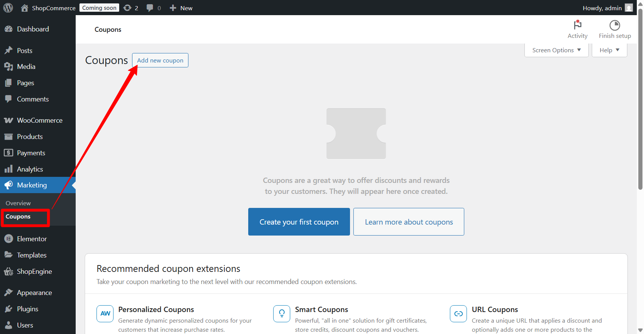Open the Comments menu label
The height and width of the screenshot is (334, 644).
[33, 99]
